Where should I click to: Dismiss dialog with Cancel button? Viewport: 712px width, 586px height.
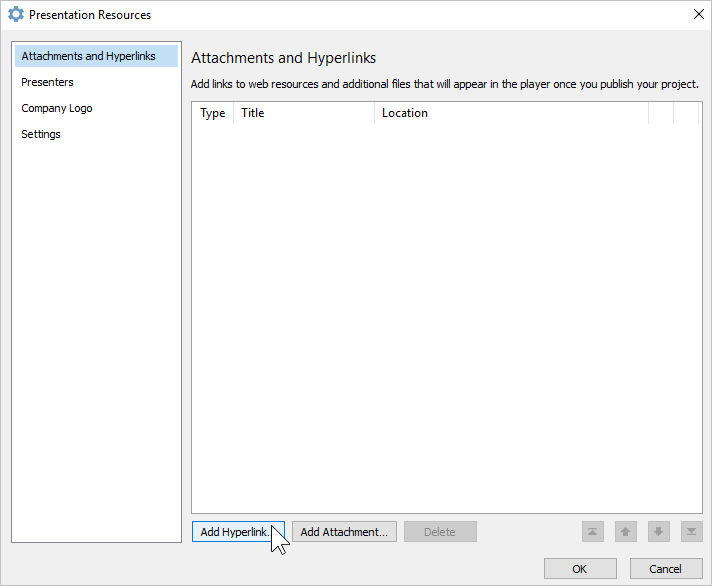[666, 569]
